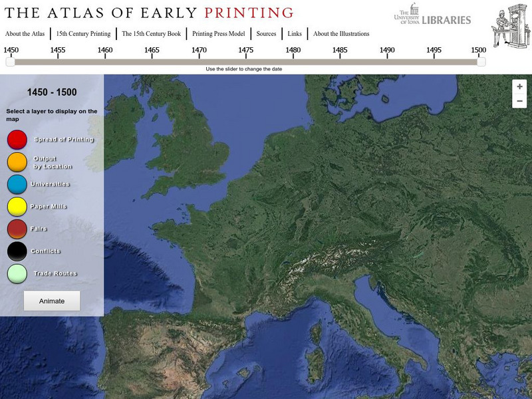Click the year 1475 marker on the timeline
This screenshot has width=532, height=399.
coord(245,49)
